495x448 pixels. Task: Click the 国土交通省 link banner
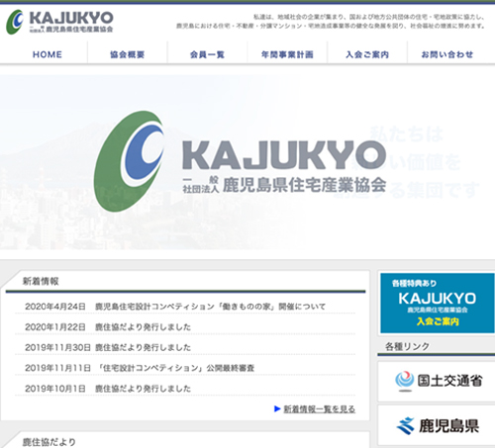(437, 382)
